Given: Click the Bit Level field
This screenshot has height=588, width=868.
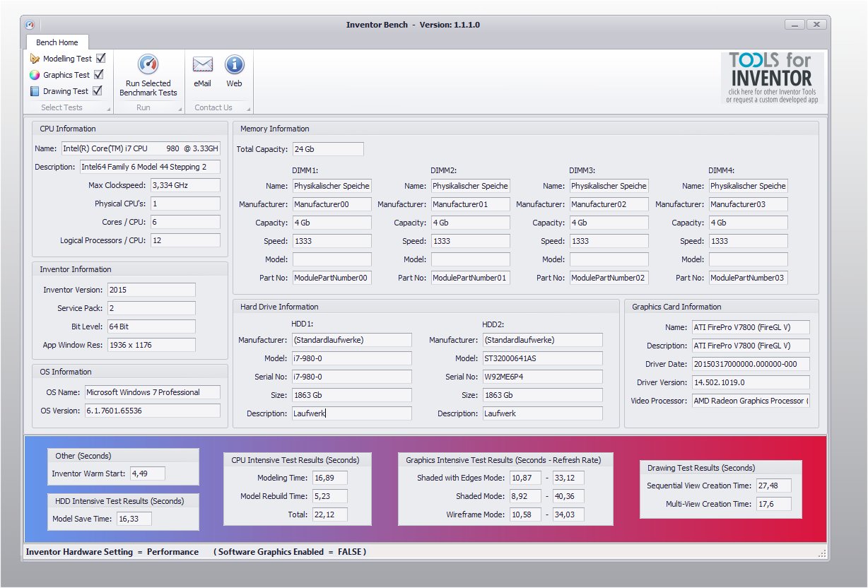Looking at the screenshot, I should click(151, 327).
